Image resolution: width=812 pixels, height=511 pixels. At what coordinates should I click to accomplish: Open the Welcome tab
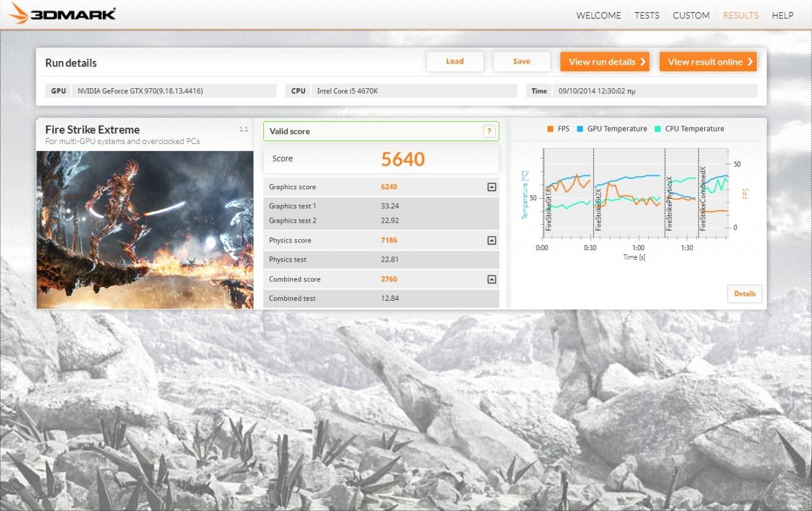(598, 15)
